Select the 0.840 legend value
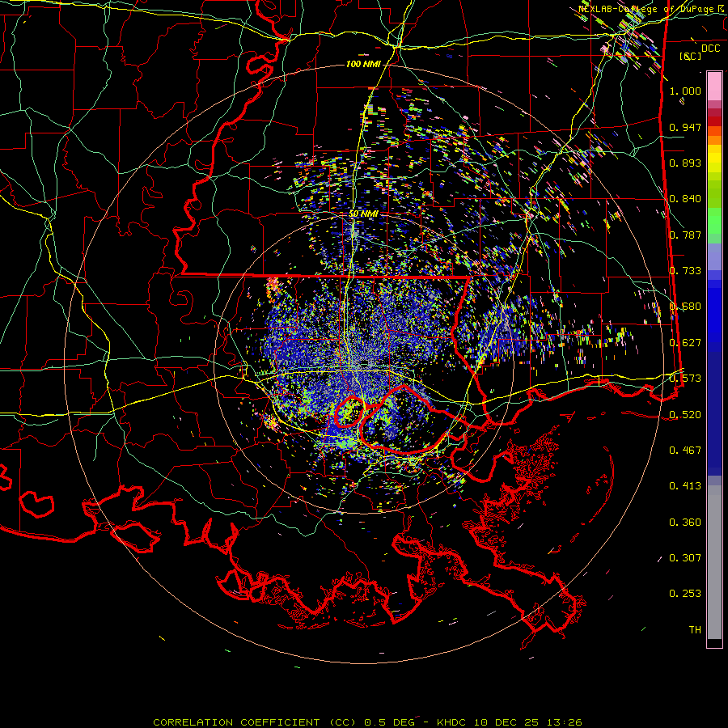Viewport: 728px width, 728px height. pyautogui.click(x=685, y=199)
